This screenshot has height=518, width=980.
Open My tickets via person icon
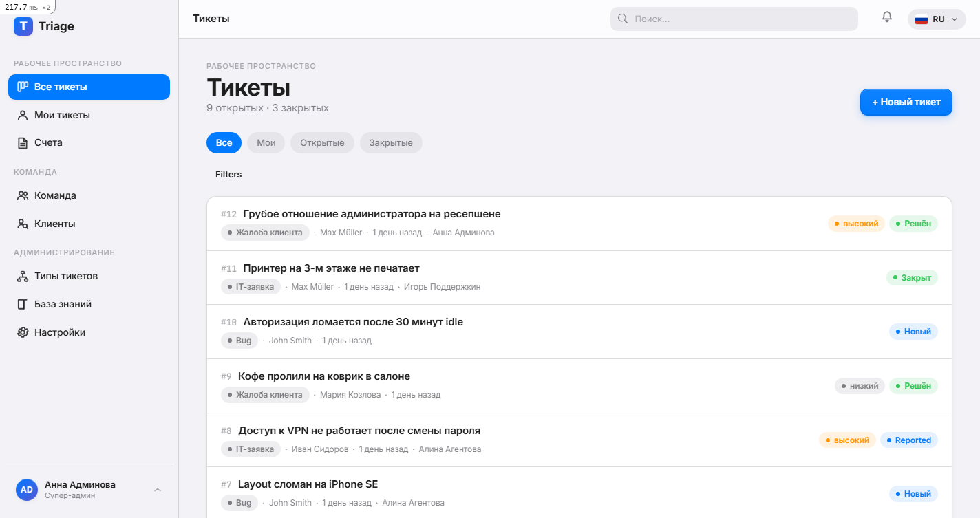click(22, 115)
